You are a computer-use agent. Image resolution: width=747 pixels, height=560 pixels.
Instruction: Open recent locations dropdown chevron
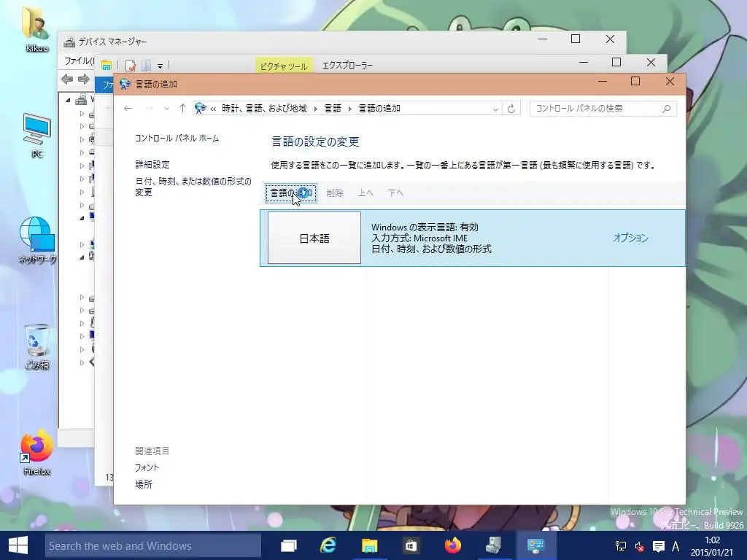click(x=166, y=109)
